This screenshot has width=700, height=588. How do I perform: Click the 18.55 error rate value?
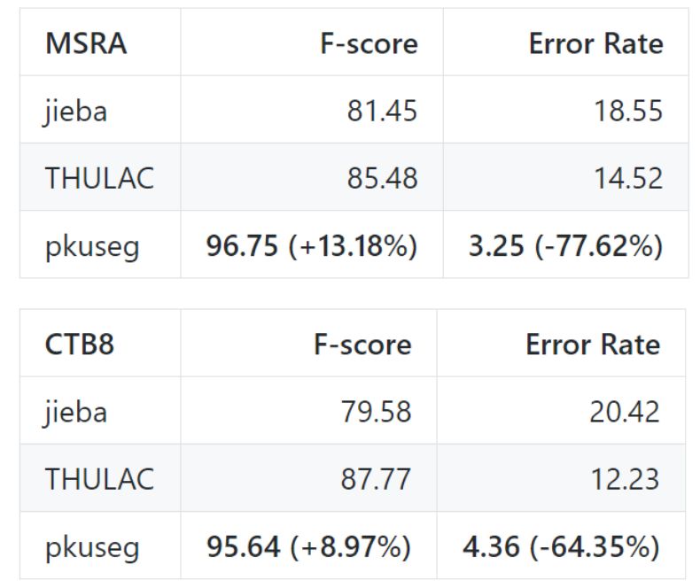click(x=626, y=111)
